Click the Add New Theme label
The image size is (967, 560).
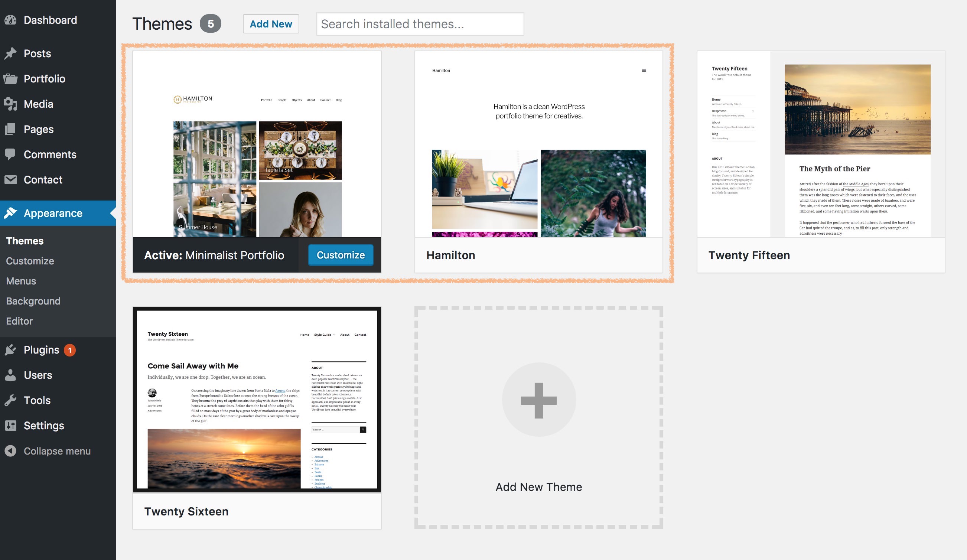coord(539,487)
